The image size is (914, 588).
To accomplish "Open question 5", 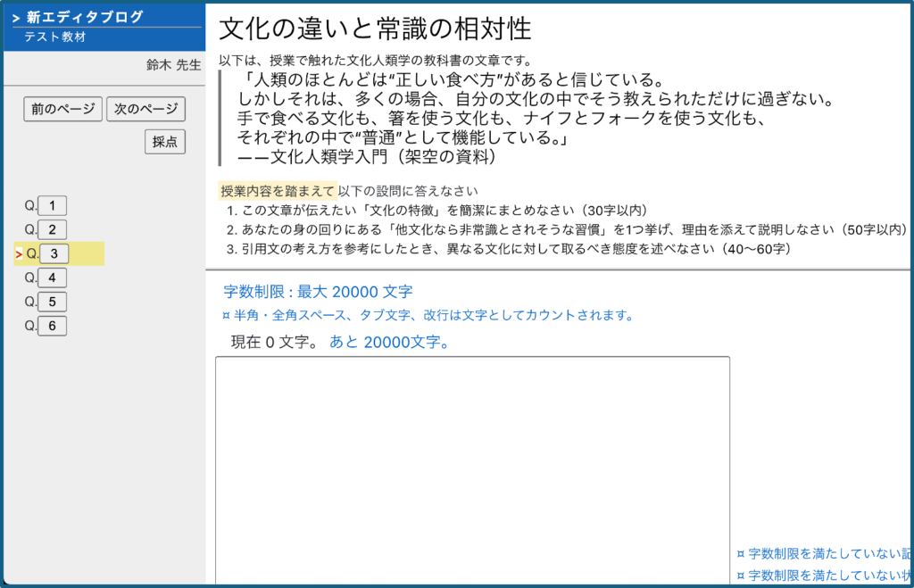I will (53, 302).
